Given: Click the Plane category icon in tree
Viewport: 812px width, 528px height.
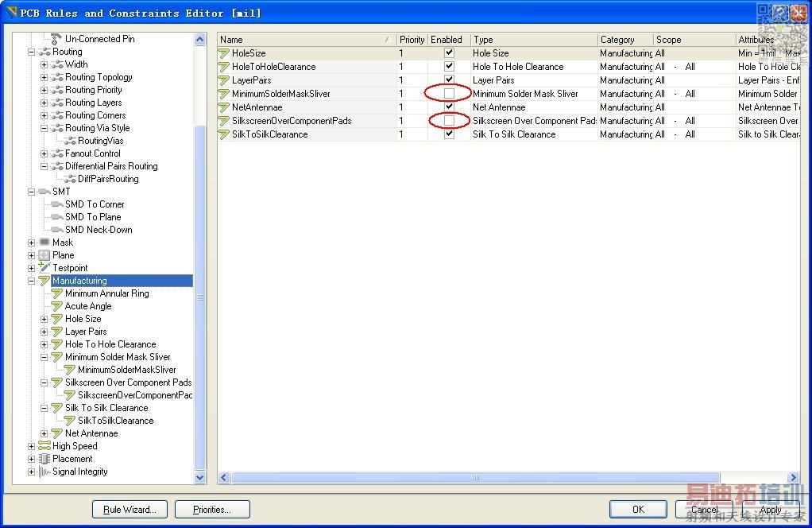Looking at the screenshot, I should (x=44, y=255).
